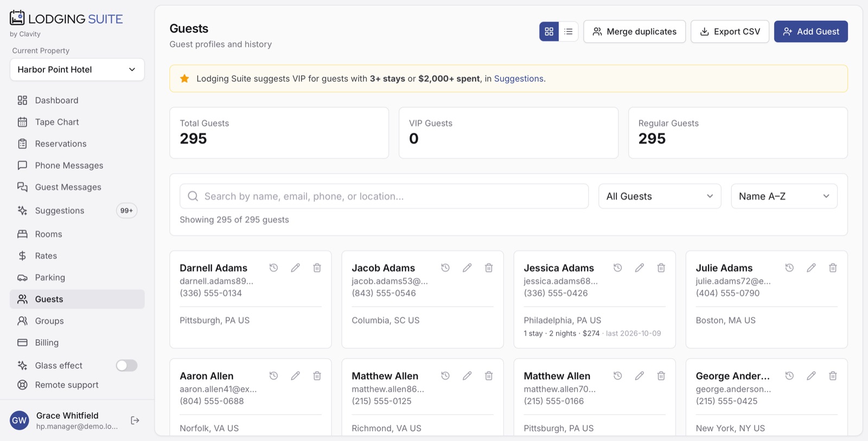Open Remote support
The image size is (868, 441).
point(77,385)
